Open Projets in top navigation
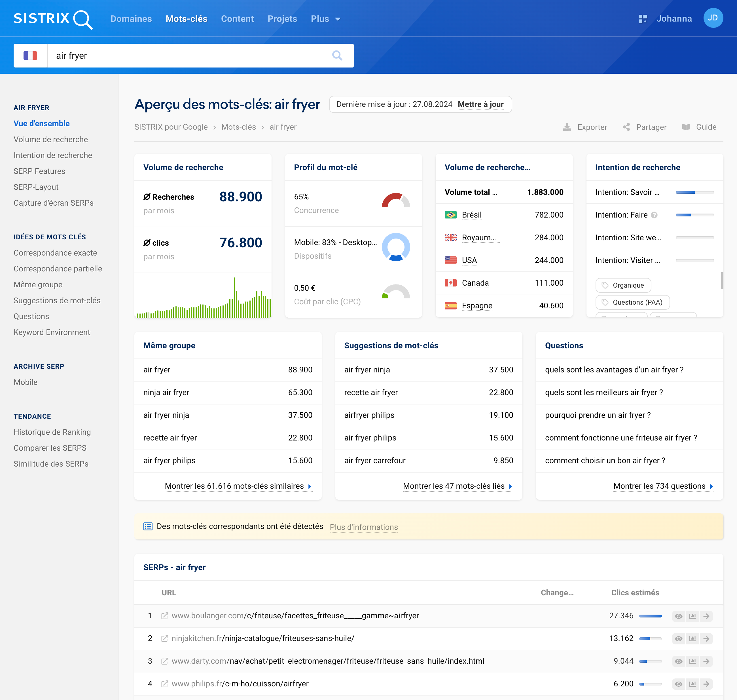This screenshot has height=700, width=737. point(282,19)
